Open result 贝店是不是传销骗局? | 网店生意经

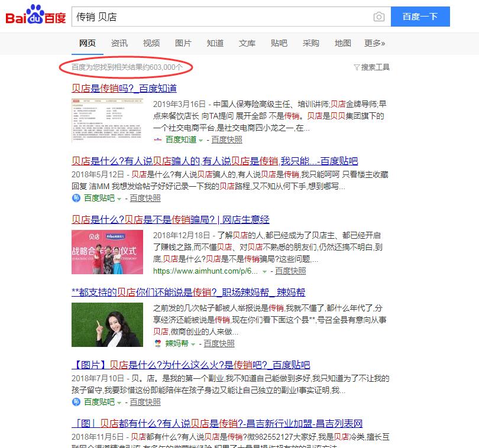pyautogui.click(x=170, y=220)
